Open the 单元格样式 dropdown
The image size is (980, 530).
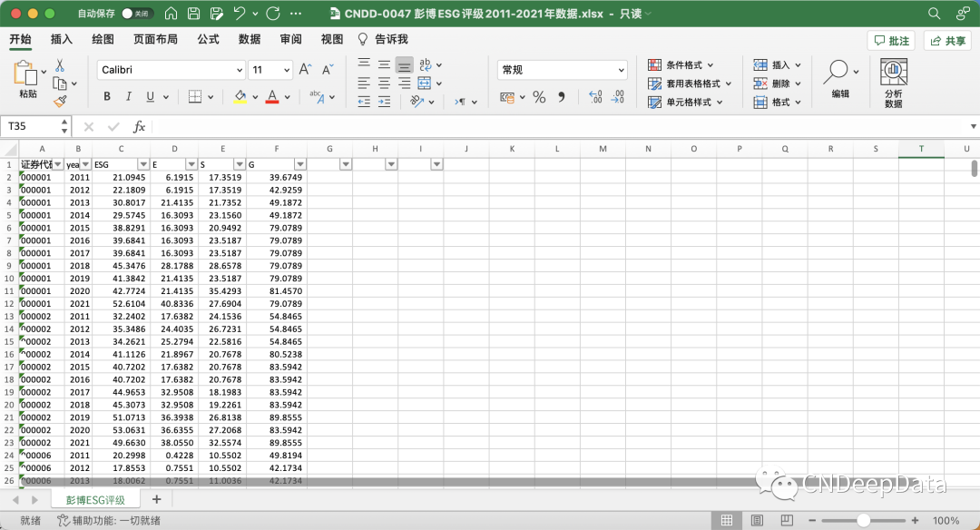(685, 102)
